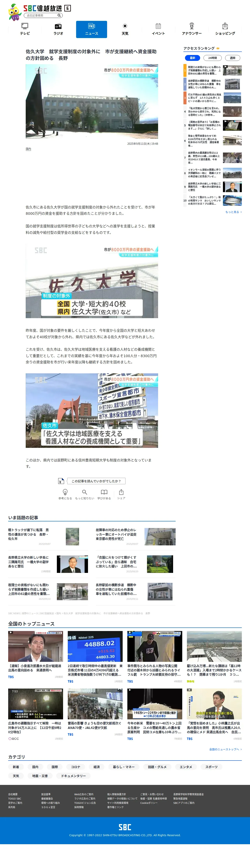Click 全国のニューストップへ link
The image size is (250, 868).
(225, 749)
